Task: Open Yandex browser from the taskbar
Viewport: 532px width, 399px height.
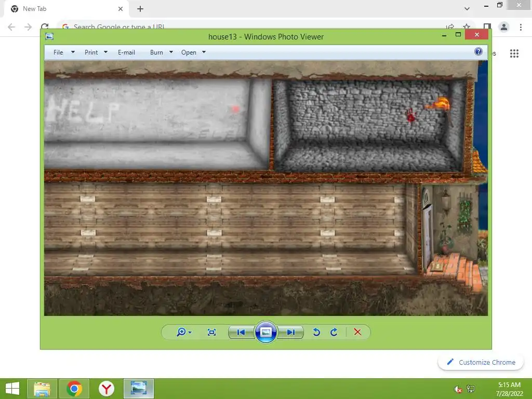Action: tap(107, 389)
